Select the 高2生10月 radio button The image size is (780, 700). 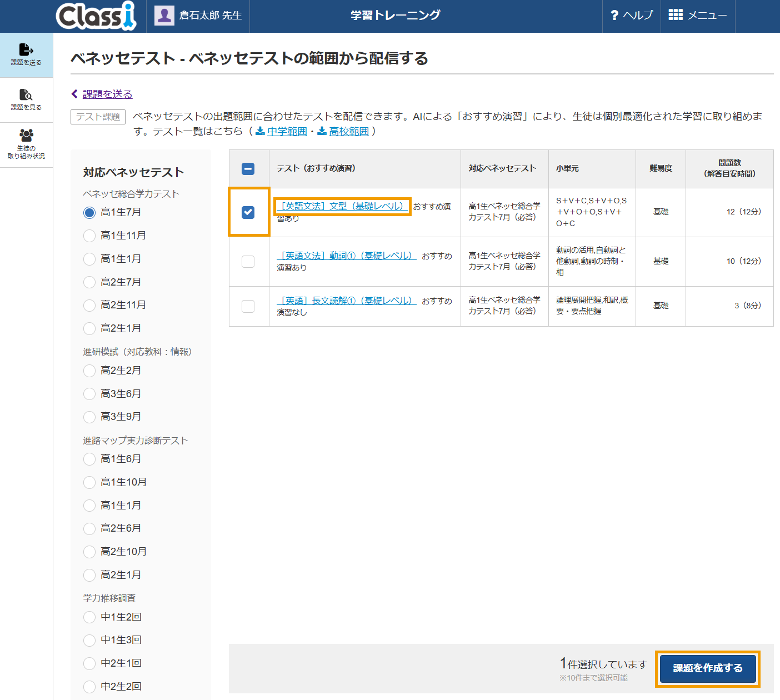point(89,552)
